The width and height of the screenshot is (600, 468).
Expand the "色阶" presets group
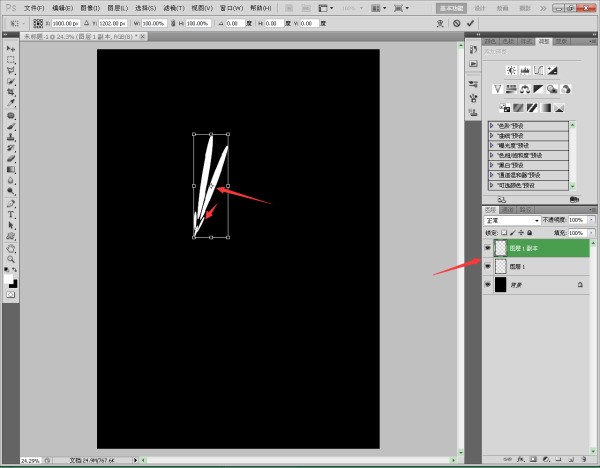(x=492, y=126)
